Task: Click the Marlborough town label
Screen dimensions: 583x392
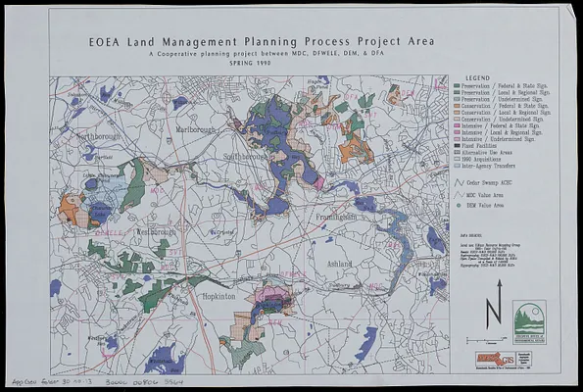Action: coord(196,129)
